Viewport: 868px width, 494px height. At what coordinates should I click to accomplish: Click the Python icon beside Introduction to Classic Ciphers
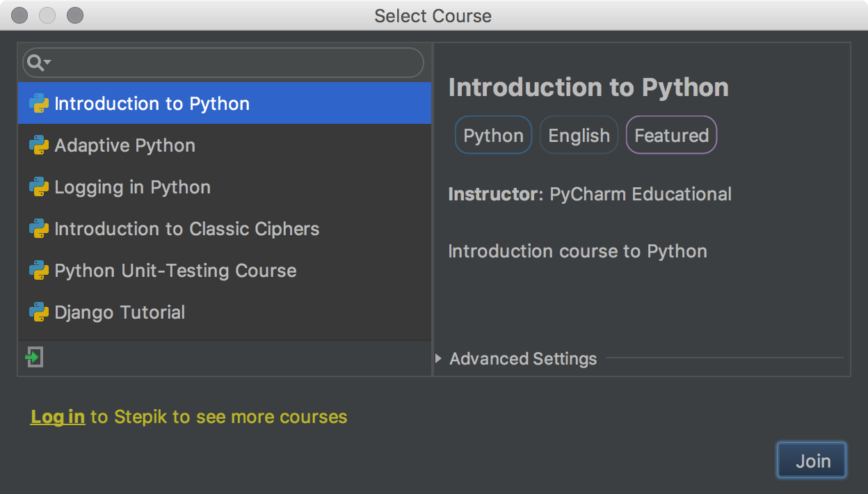[x=38, y=229]
